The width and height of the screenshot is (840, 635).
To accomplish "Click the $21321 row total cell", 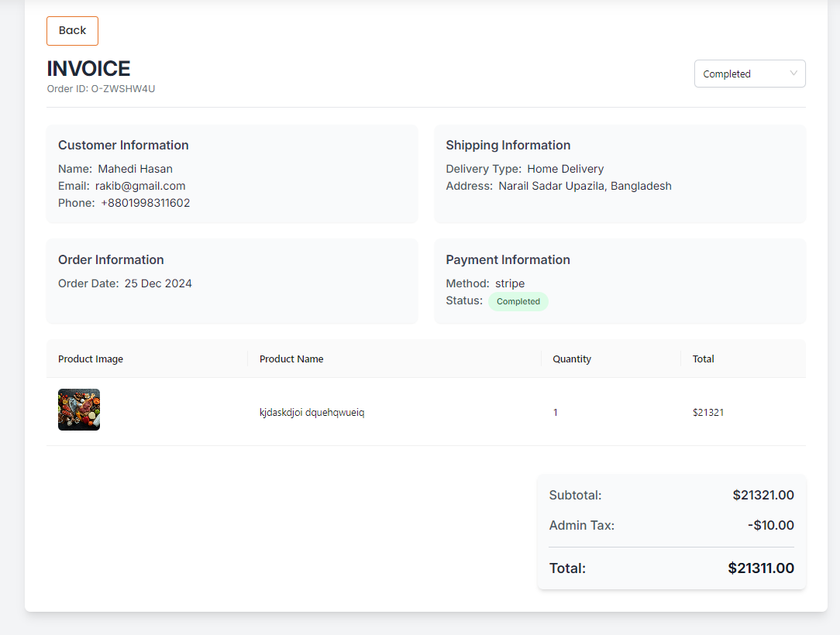I will [707, 413].
